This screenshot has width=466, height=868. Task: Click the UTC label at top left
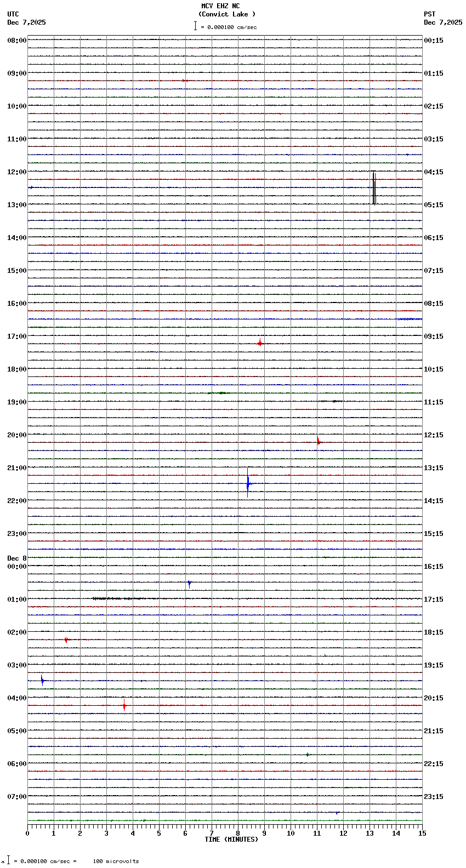(13, 14)
